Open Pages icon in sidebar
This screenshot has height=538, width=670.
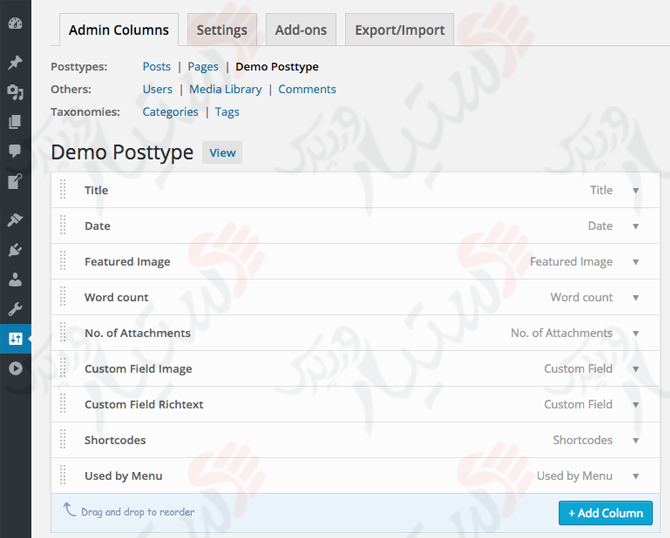point(15,122)
